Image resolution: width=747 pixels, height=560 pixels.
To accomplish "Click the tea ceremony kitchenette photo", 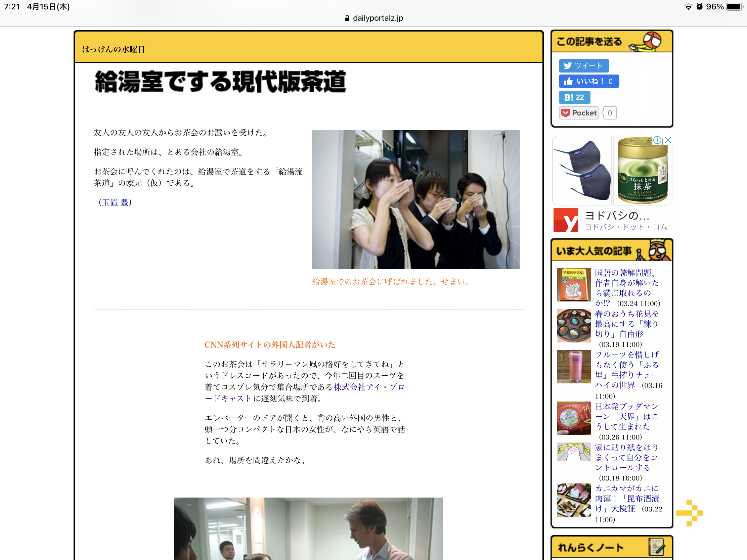I will tap(416, 199).
